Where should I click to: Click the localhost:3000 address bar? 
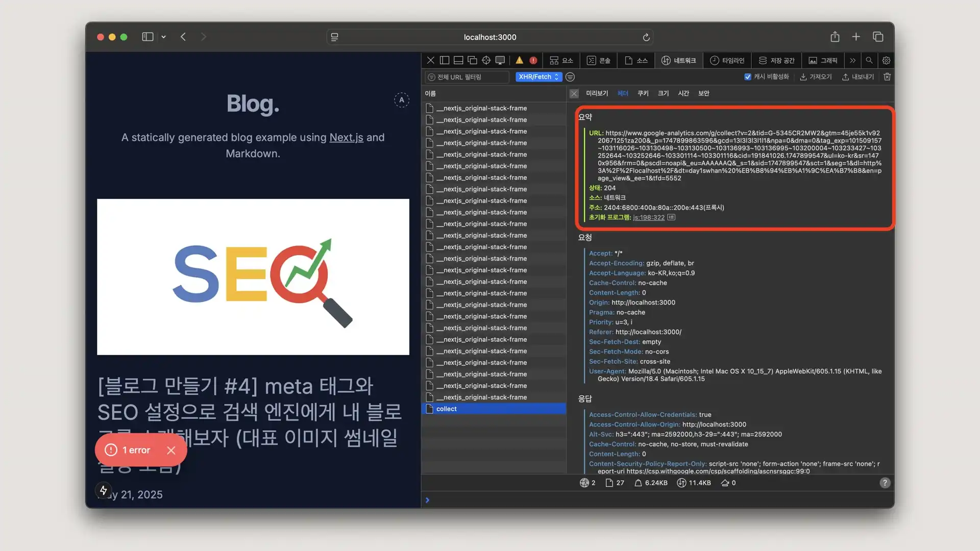[489, 37]
